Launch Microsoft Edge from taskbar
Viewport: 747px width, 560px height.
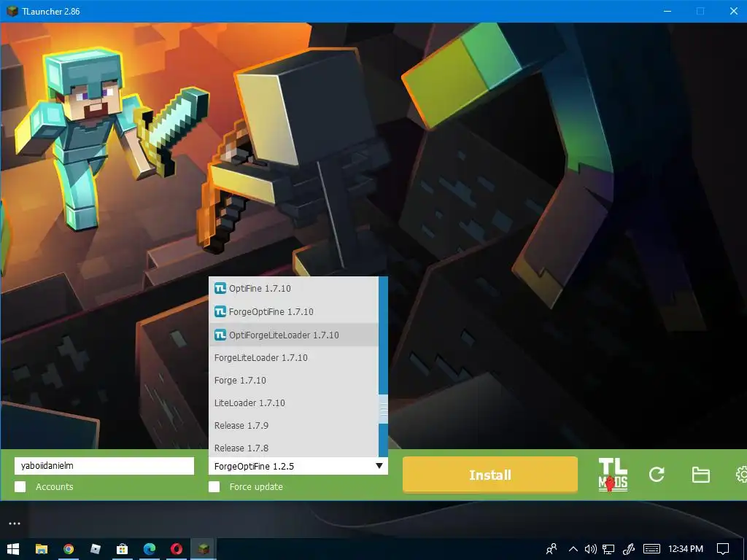(x=150, y=549)
